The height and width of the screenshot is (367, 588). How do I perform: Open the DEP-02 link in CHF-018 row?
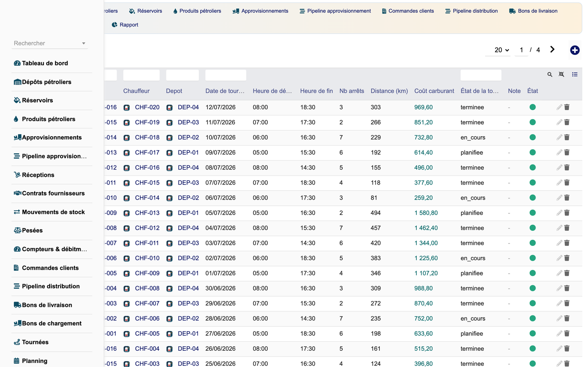[188, 137]
